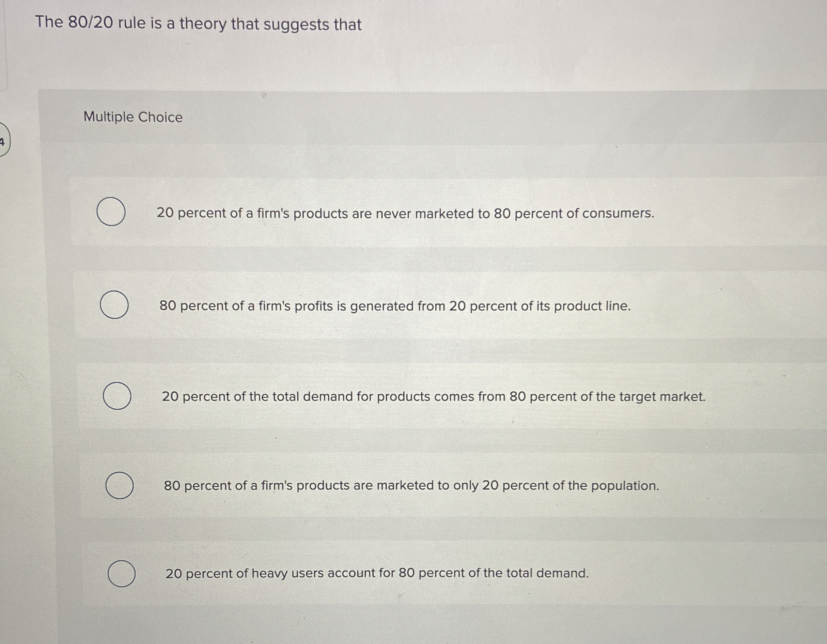Click inside the question content area
The width and height of the screenshot is (827, 644).
point(417,341)
